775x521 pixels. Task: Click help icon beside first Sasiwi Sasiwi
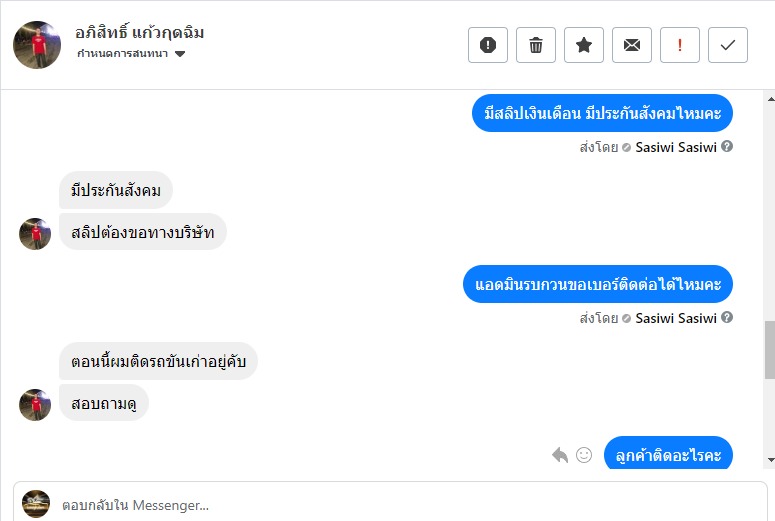coord(727,146)
